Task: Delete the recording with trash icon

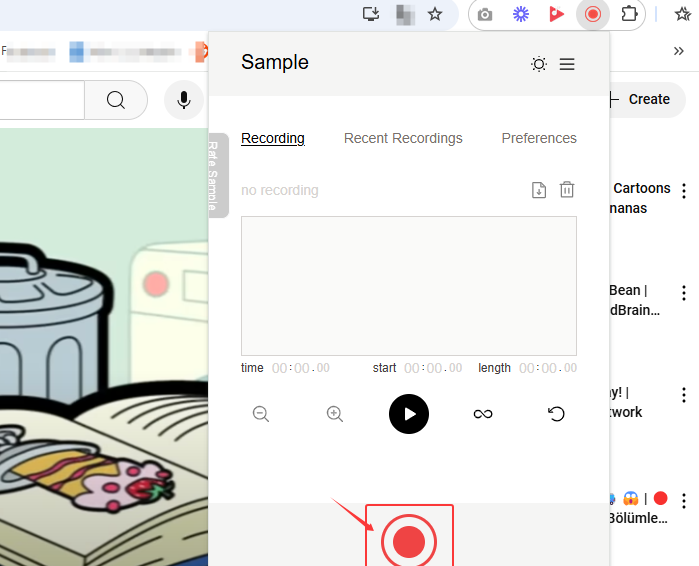Action: tap(567, 190)
